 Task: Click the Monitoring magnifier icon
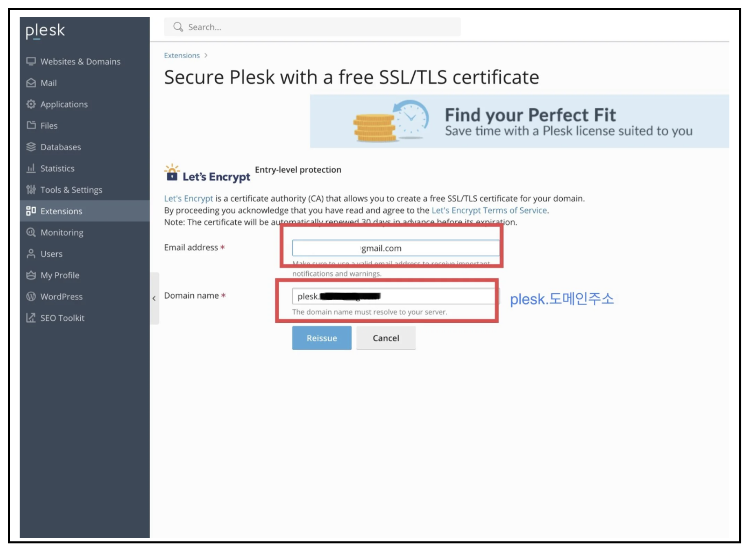pyautogui.click(x=31, y=232)
